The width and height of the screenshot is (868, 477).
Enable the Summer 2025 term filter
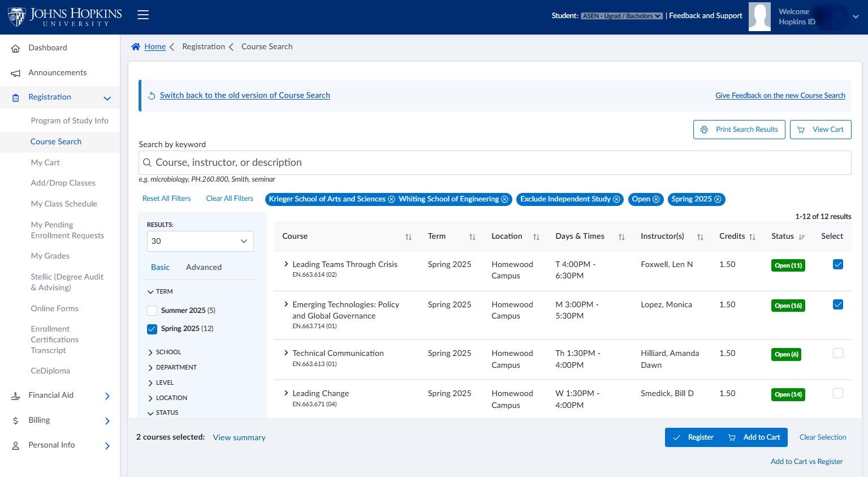(152, 311)
